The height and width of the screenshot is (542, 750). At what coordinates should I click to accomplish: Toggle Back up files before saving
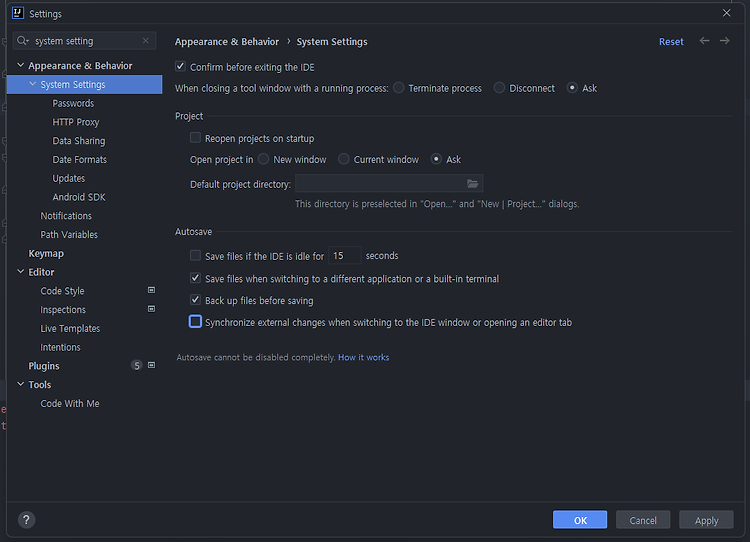(x=195, y=300)
